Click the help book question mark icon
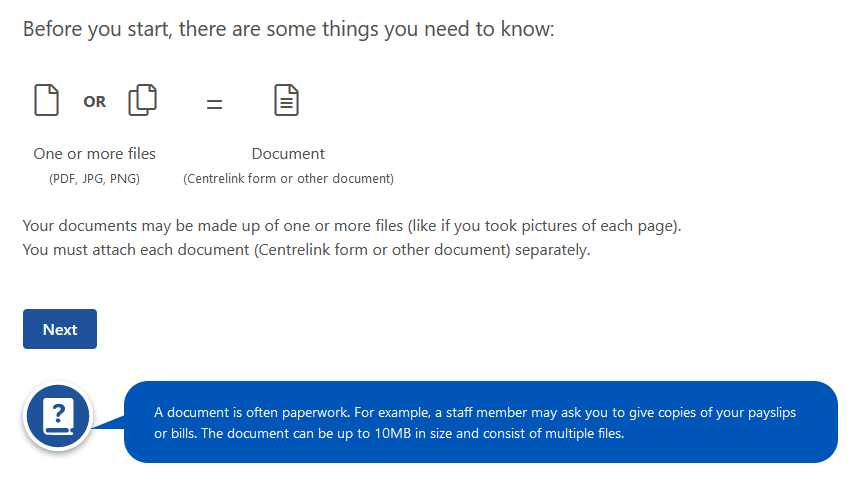This screenshot has height=488, width=853. coord(58,416)
